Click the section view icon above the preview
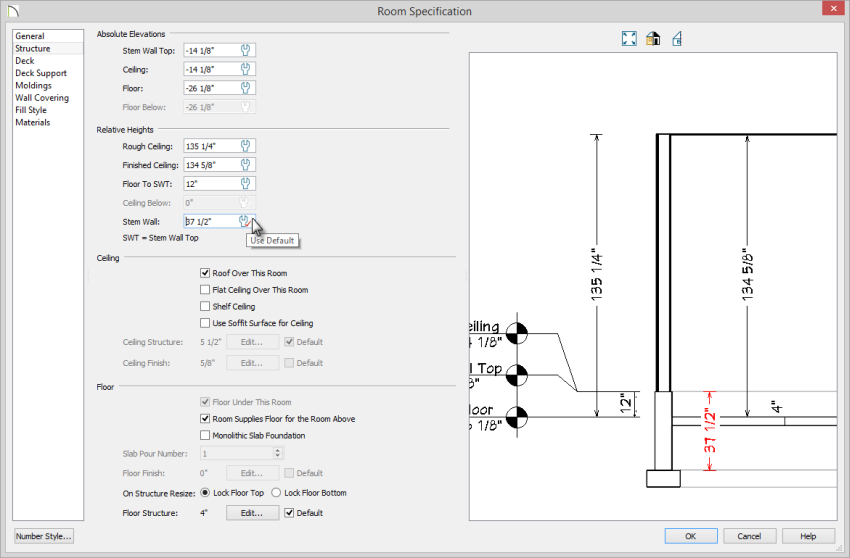The image size is (850, 558). pyautogui.click(x=677, y=39)
